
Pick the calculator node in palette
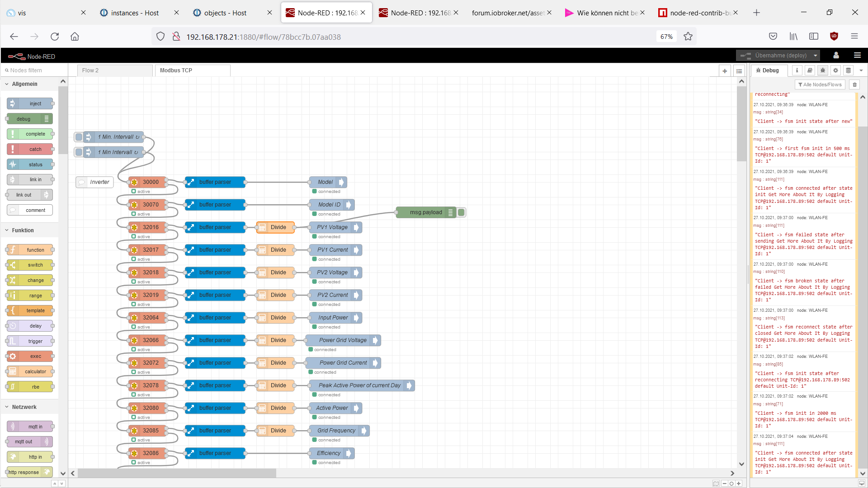pyautogui.click(x=30, y=371)
